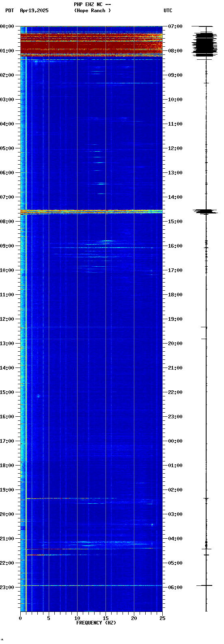Click the 23:00 label on UTC axis
The image size is (224, 644).
(175, 417)
